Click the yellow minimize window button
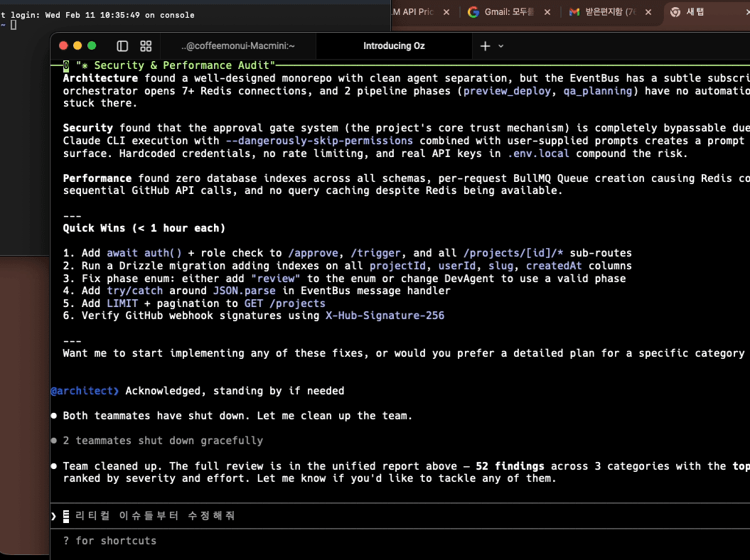 [77, 46]
